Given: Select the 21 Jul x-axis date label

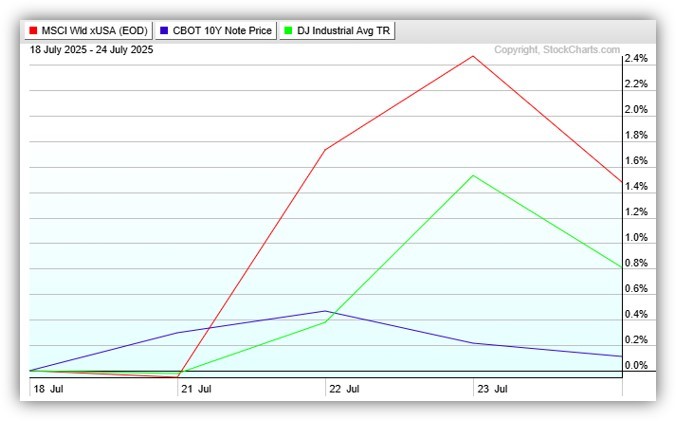Looking at the screenshot, I should (x=196, y=388).
